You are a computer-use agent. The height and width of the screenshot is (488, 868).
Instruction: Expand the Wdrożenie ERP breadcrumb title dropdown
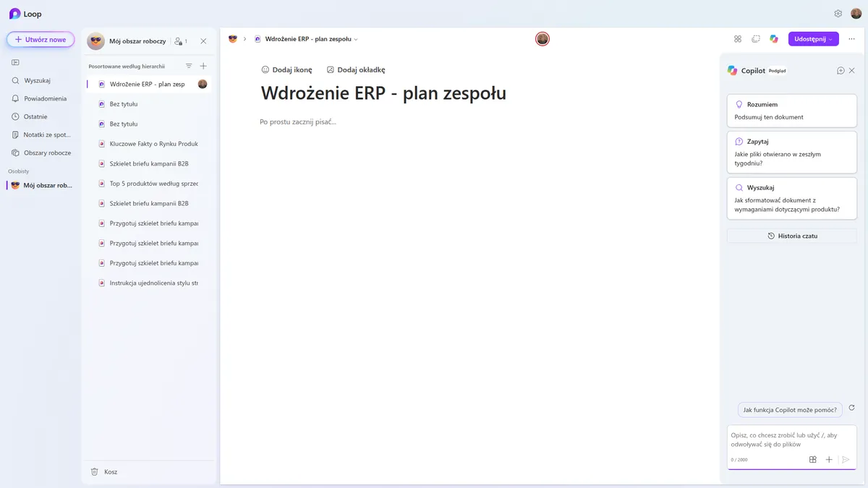click(356, 39)
